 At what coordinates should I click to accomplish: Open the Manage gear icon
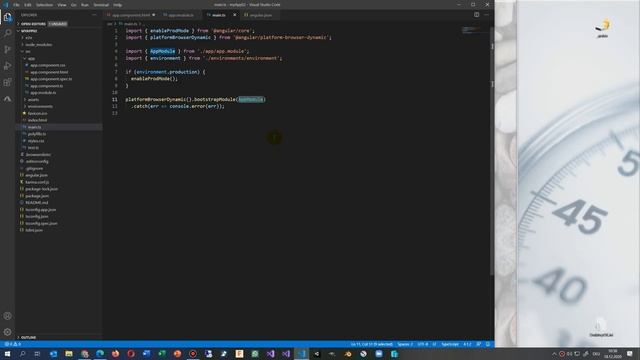tap(7, 332)
